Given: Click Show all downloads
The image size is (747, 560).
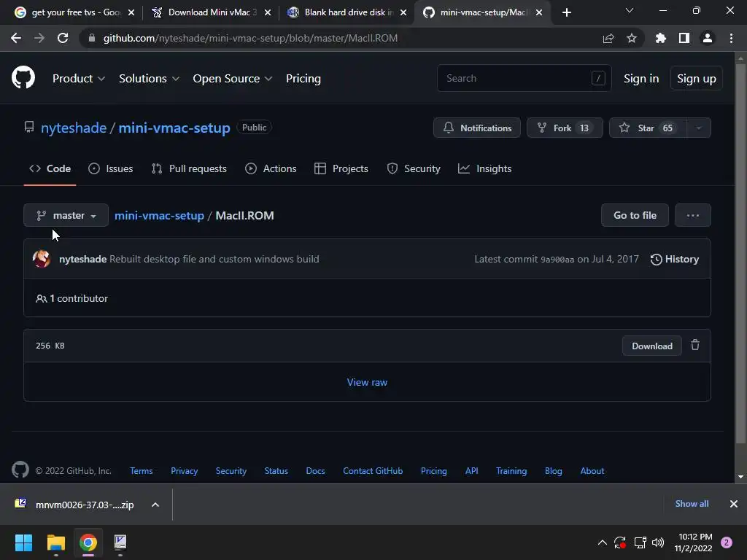Looking at the screenshot, I should pos(692,504).
